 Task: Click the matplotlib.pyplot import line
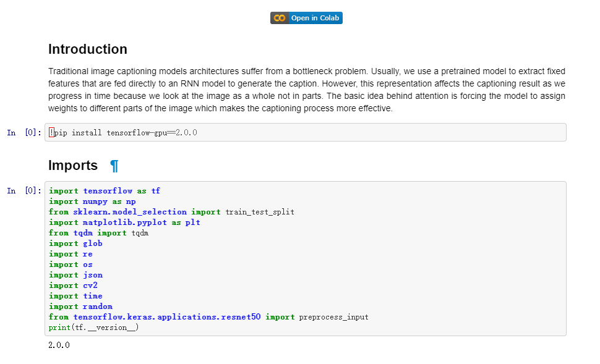click(x=124, y=222)
